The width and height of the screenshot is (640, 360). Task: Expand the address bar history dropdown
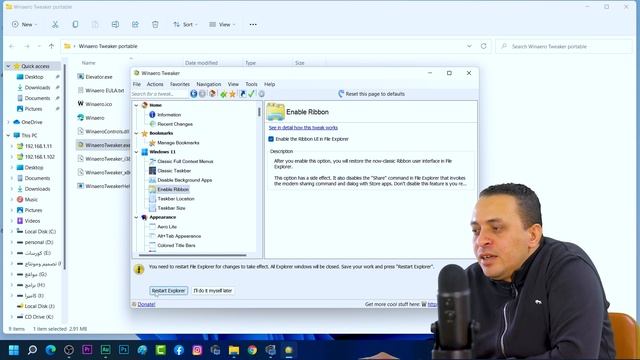point(469,46)
